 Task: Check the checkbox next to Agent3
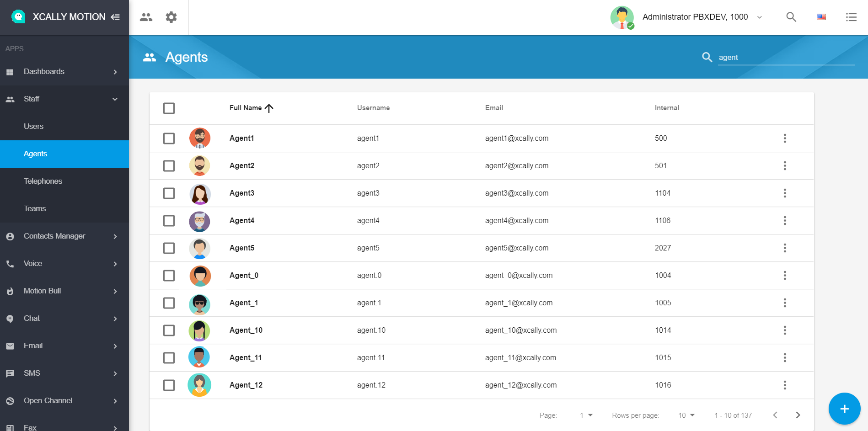[x=169, y=193]
